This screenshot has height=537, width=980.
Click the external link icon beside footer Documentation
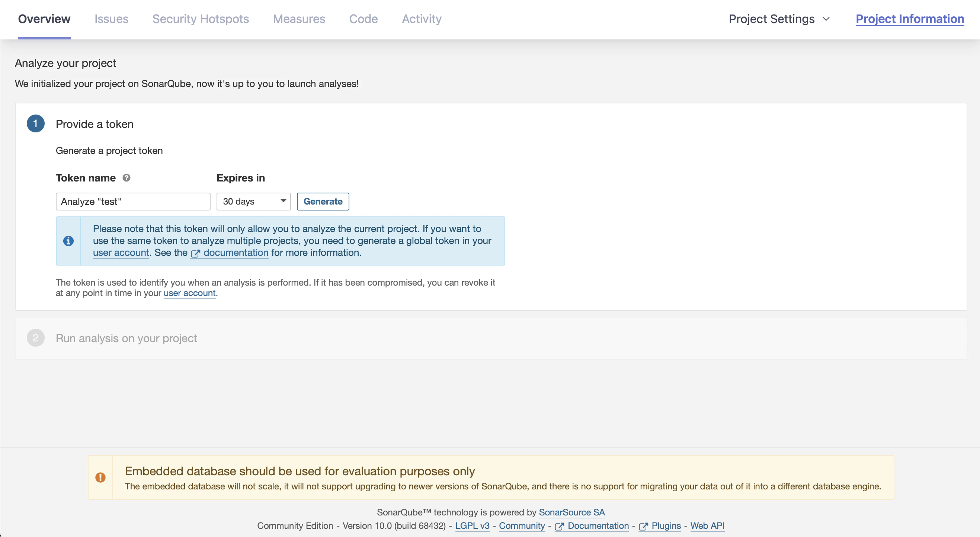[559, 526]
